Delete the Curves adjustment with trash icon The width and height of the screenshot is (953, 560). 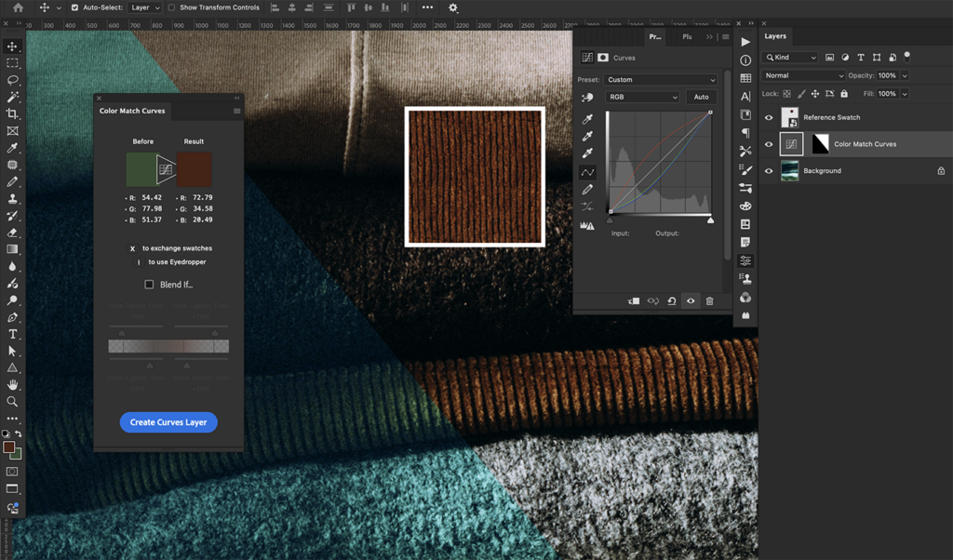point(709,301)
